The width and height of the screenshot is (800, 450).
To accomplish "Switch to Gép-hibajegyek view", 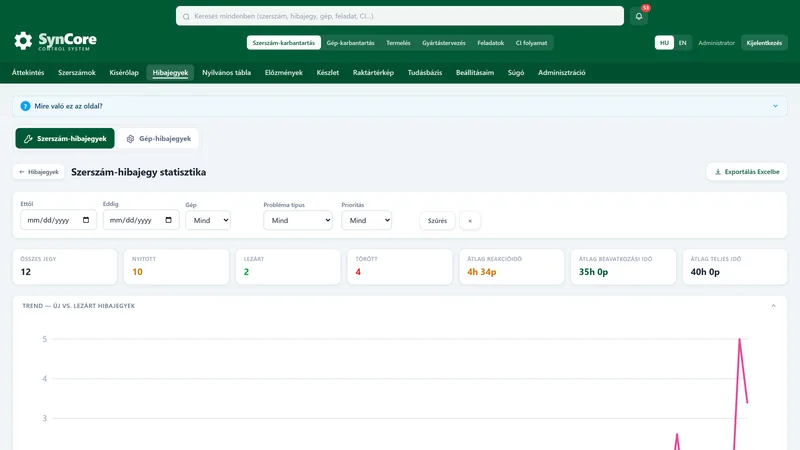I will (159, 139).
